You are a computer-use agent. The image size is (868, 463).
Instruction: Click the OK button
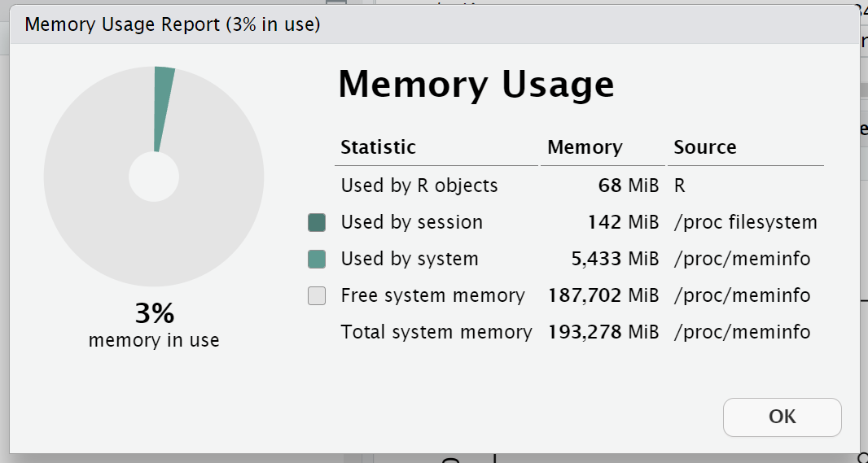(782, 417)
